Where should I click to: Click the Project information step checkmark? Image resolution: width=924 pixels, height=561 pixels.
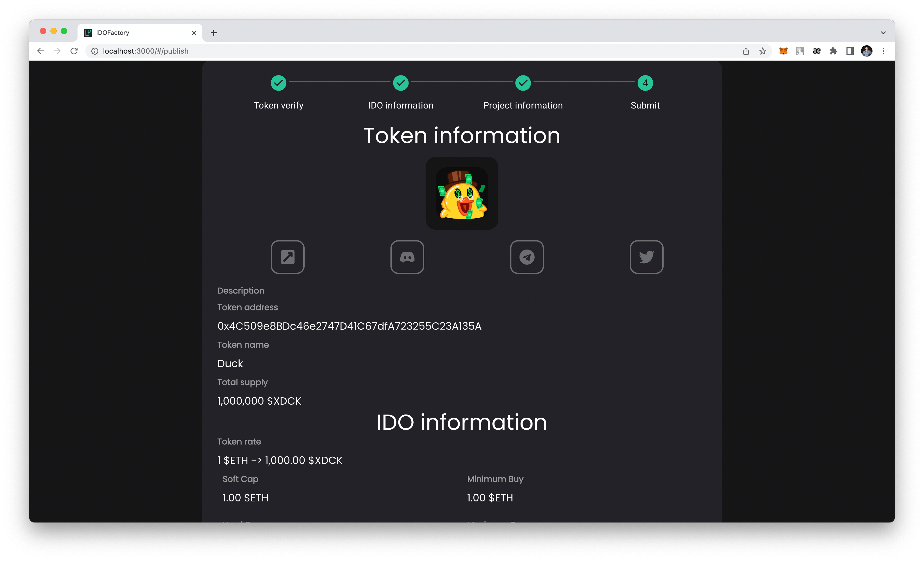[523, 83]
